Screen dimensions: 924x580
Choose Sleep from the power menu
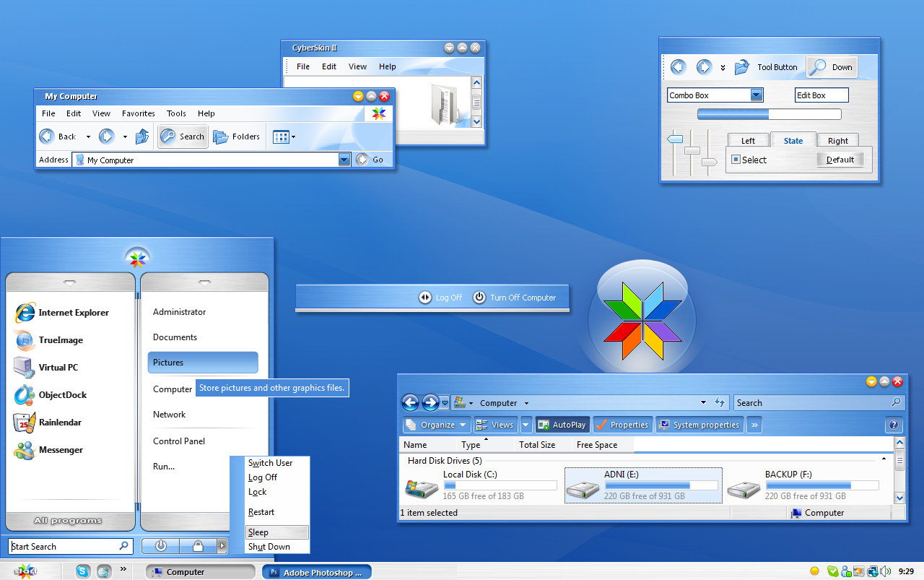278,532
